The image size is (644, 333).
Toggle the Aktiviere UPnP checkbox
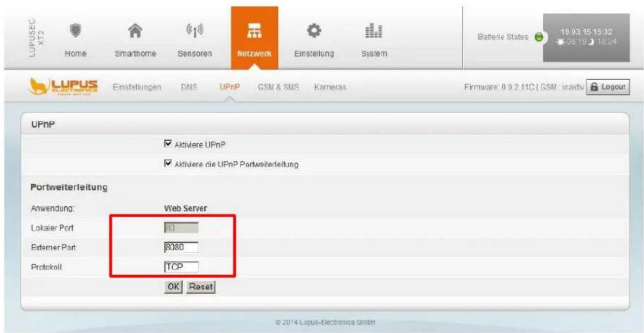click(167, 144)
